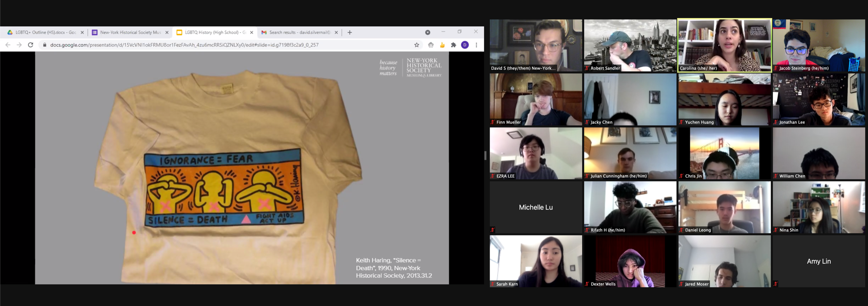
Task: Bookmark this page with the star icon
Action: click(x=417, y=45)
